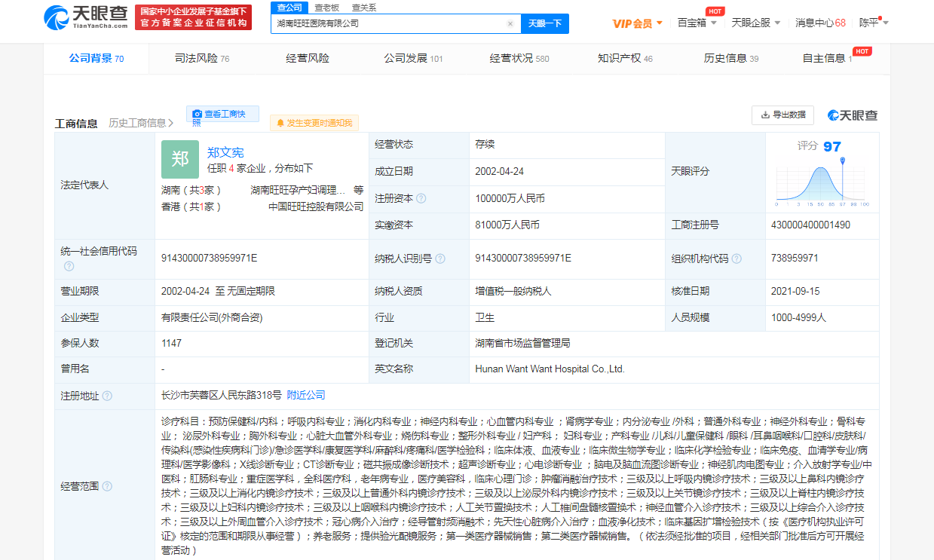The width and height of the screenshot is (934, 560).
Task: Open 知识产权 tab
Action: tap(625, 58)
